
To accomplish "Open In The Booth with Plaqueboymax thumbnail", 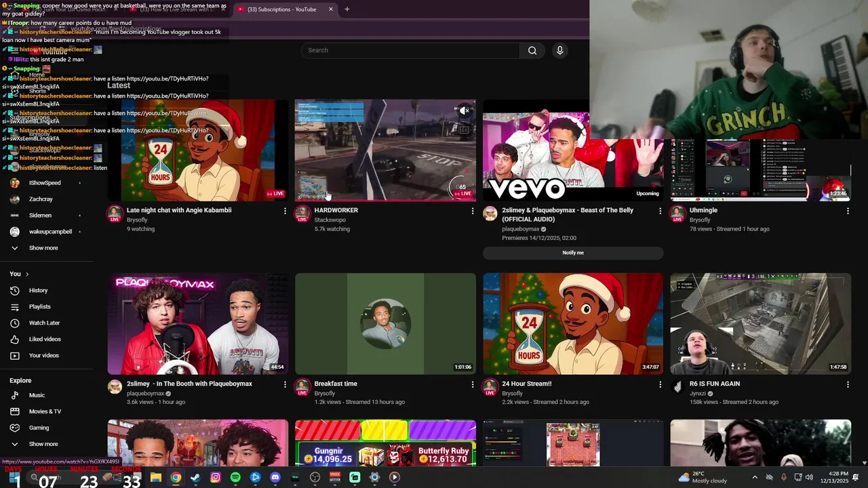I will pyautogui.click(x=198, y=324).
